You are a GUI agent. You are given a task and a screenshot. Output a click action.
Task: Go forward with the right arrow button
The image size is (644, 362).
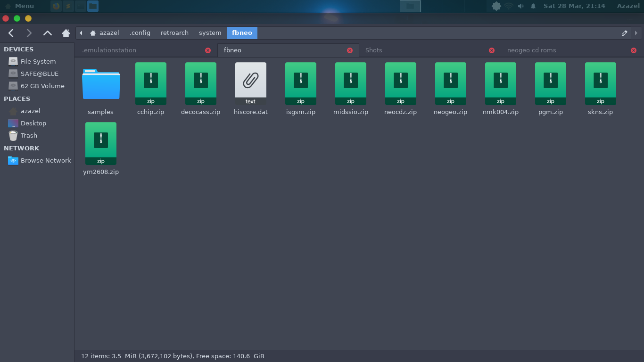click(29, 33)
